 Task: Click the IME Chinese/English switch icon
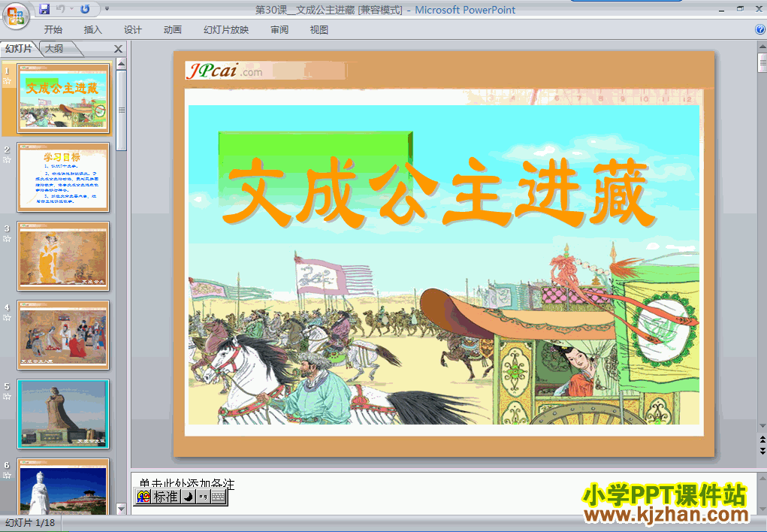143,497
